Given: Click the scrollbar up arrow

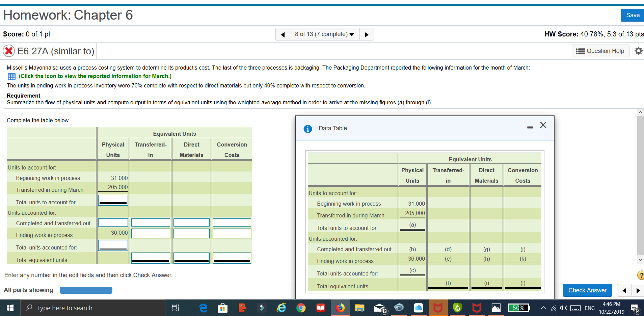Looking at the screenshot, I should 640,112.
